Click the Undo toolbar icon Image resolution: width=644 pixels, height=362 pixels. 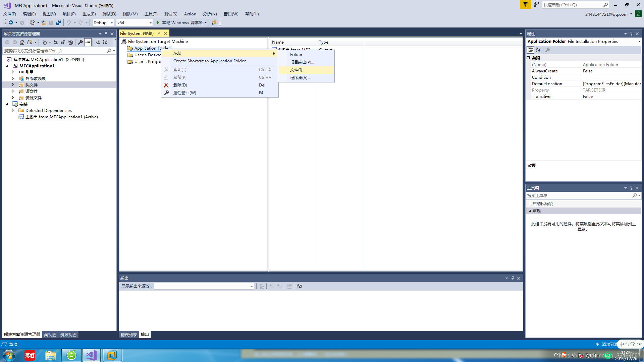69,23
